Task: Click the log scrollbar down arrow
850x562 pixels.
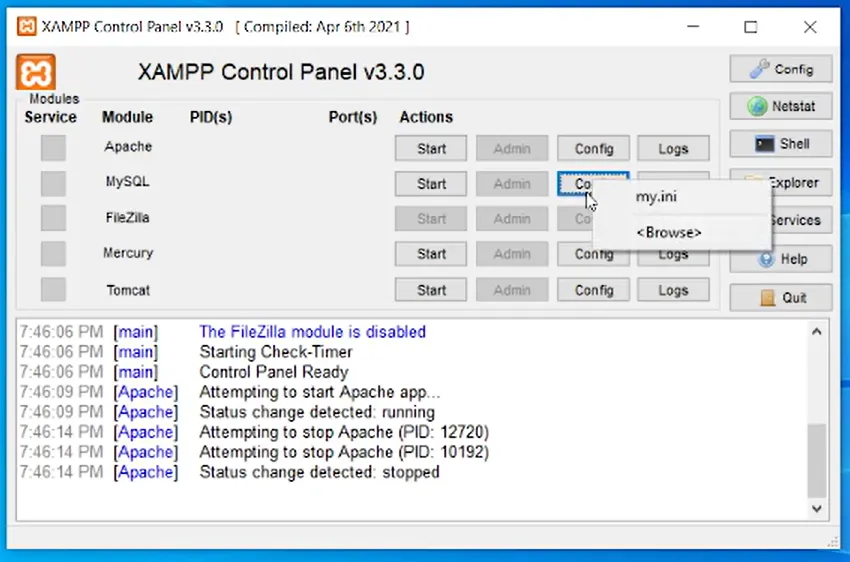Action: click(817, 508)
